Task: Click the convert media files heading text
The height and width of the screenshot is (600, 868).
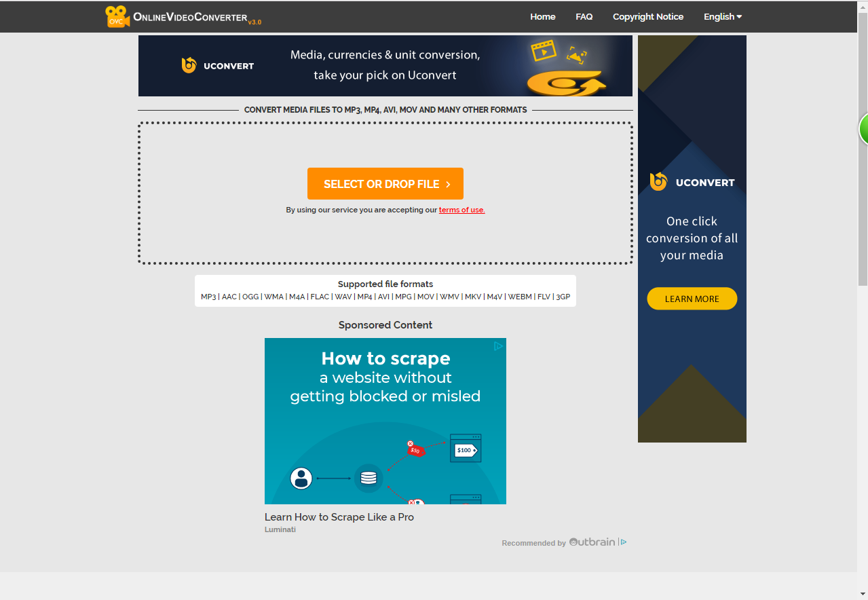Action: click(385, 109)
